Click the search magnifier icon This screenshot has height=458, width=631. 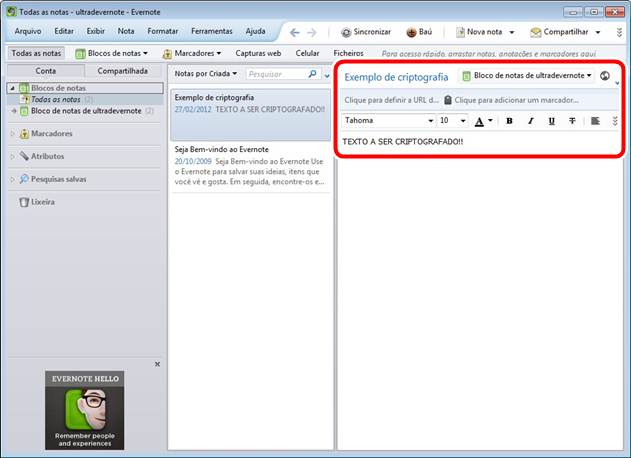coord(313,74)
